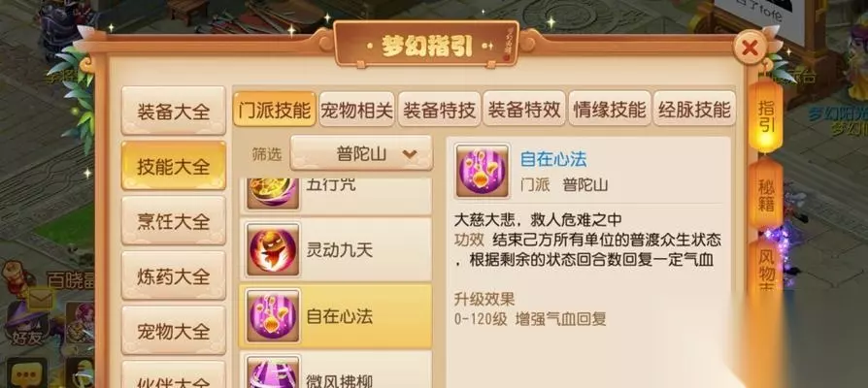Select the 情缘技能 tab
The image size is (868, 388).
pyautogui.click(x=610, y=110)
